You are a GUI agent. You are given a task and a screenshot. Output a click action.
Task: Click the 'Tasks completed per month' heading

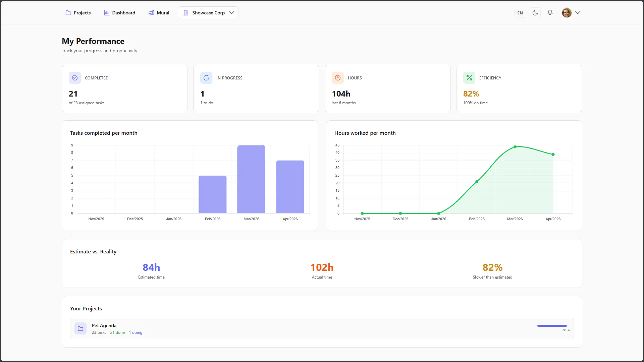point(104,133)
